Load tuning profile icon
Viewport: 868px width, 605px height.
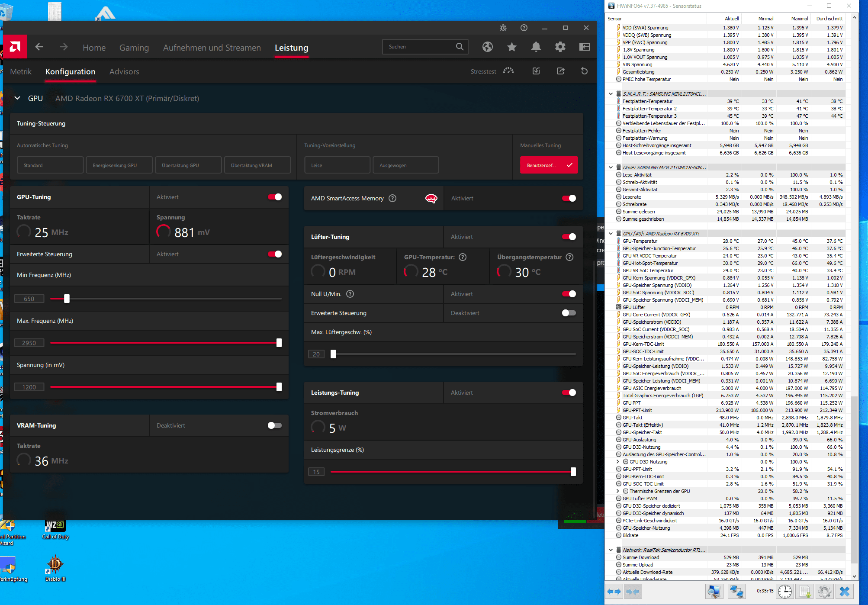(x=536, y=71)
